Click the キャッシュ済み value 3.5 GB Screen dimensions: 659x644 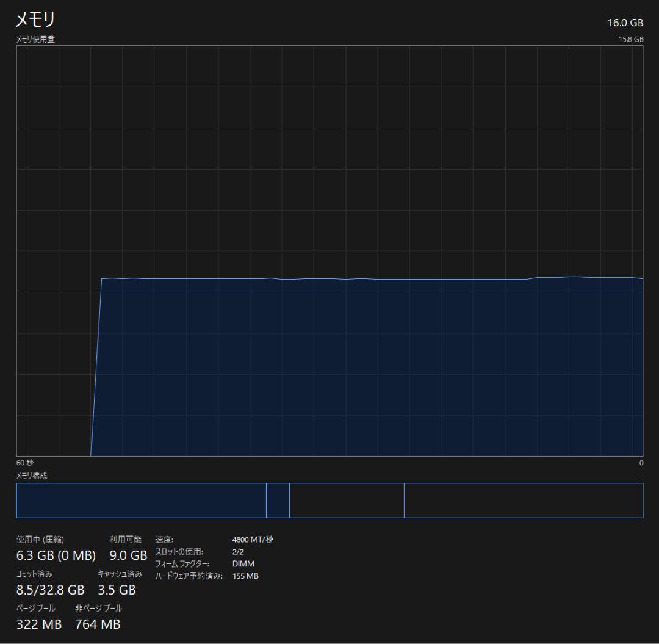118,590
